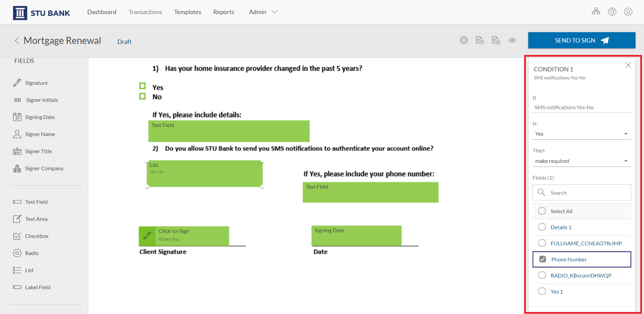This screenshot has width=644, height=314.
Task: Select the Signing Date field in document
Action: click(356, 236)
